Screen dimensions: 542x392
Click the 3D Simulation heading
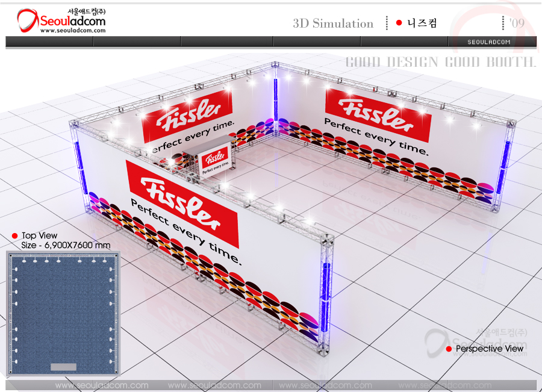coord(333,23)
